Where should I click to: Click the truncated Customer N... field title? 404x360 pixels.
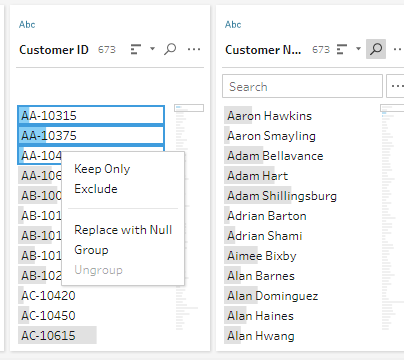pyautogui.click(x=263, y=50)
